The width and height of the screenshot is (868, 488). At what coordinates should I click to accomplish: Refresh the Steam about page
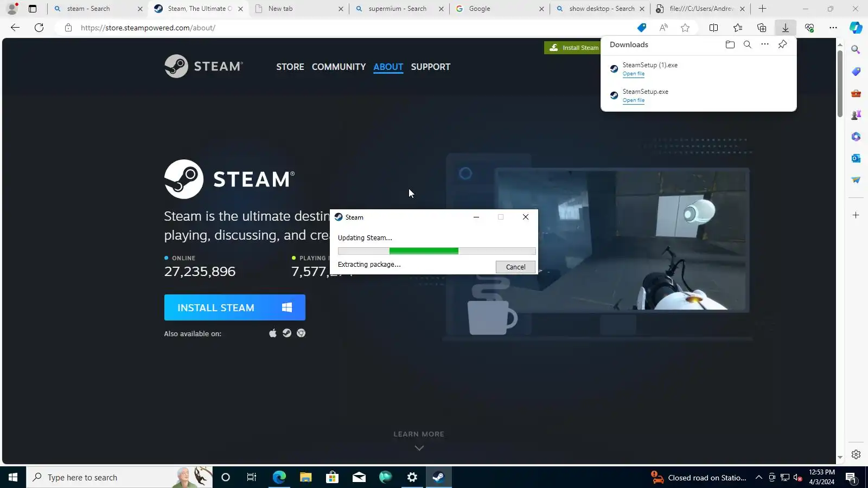39,28
